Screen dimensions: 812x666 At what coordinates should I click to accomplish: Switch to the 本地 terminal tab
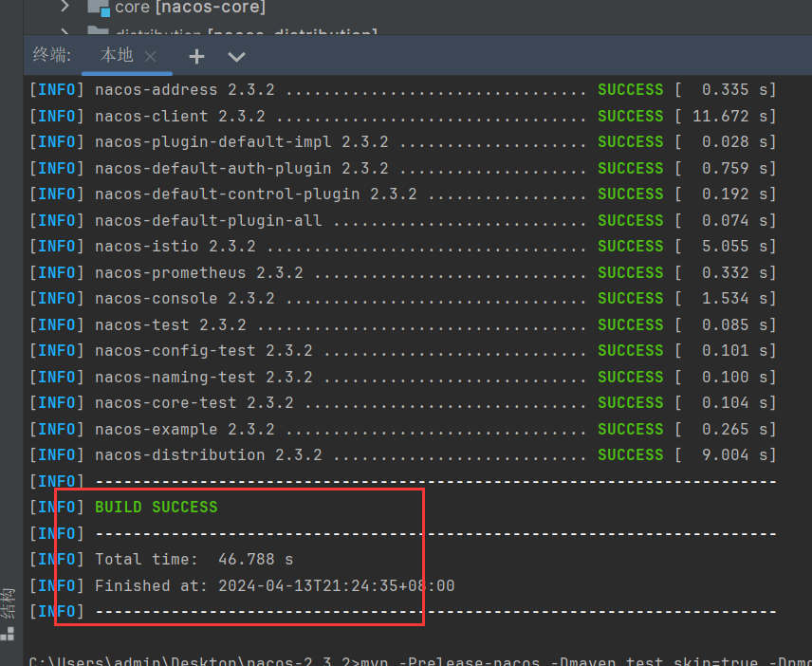[x=117, y=56]
